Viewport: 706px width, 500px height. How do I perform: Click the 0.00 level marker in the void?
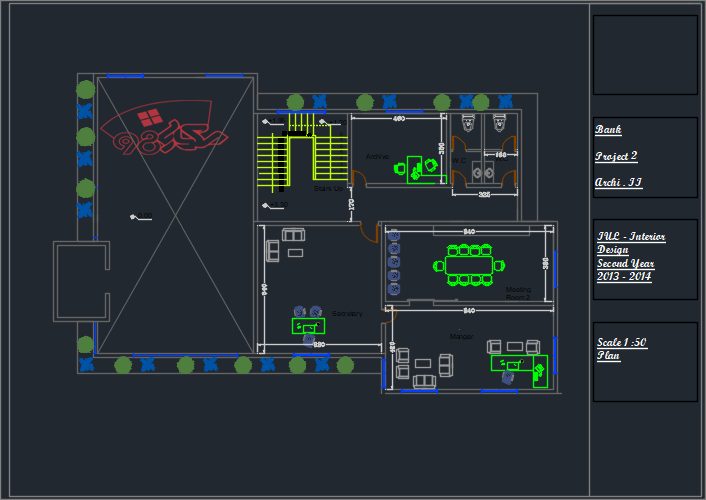143,215
